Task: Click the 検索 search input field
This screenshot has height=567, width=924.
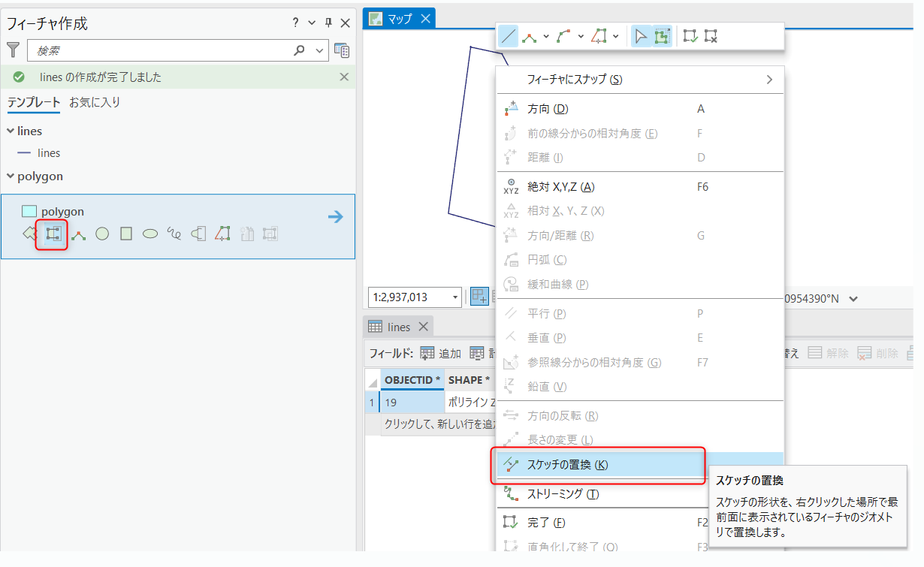Action: tap(162, 50)
